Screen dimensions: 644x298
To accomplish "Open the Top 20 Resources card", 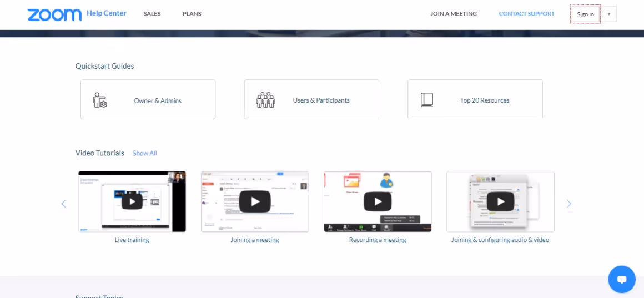I will 475,99.
